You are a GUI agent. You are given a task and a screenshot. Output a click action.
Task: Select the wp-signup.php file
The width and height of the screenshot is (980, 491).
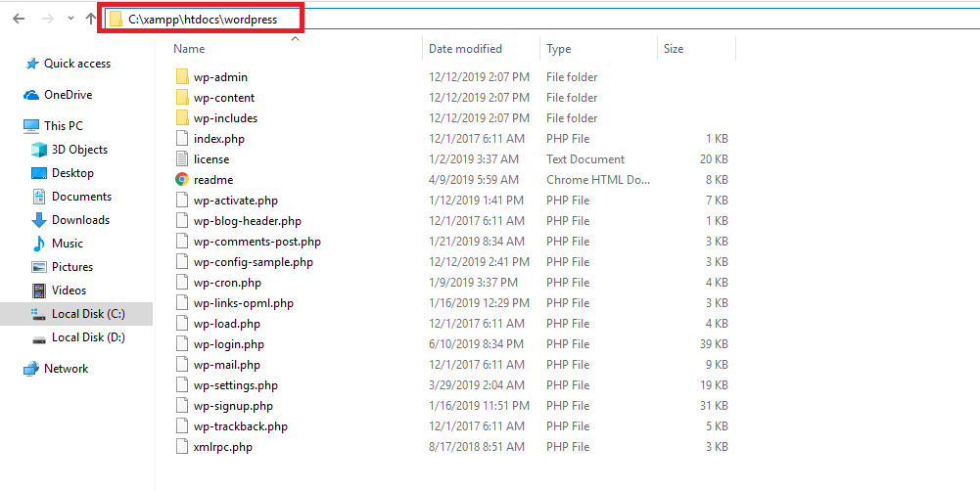233,406
